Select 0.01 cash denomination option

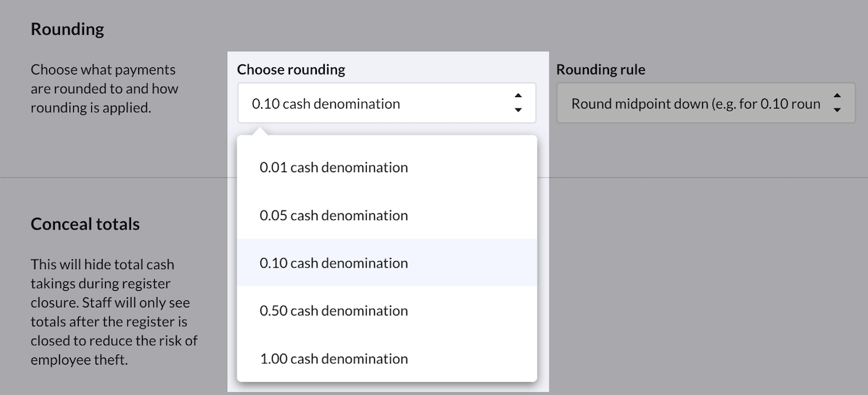333,167
